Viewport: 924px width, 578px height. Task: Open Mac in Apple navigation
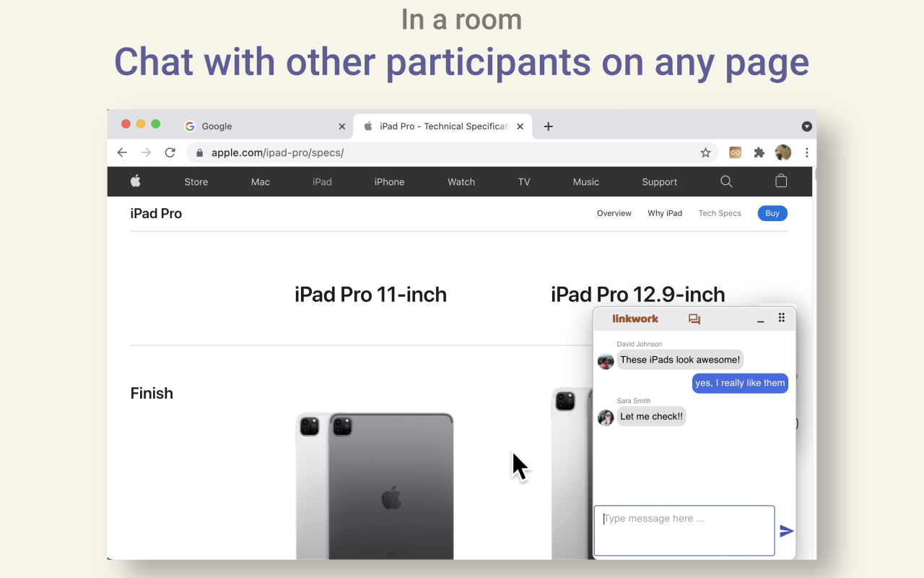tap(261, 182)
